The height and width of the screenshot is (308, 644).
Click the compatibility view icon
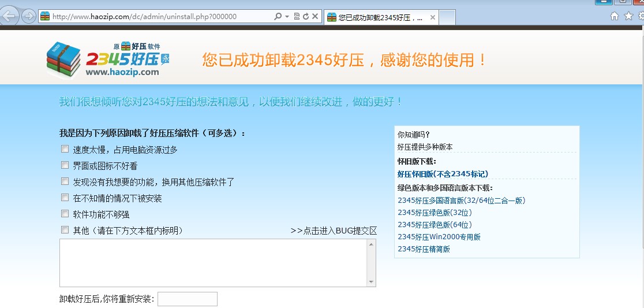click(297, 16)
